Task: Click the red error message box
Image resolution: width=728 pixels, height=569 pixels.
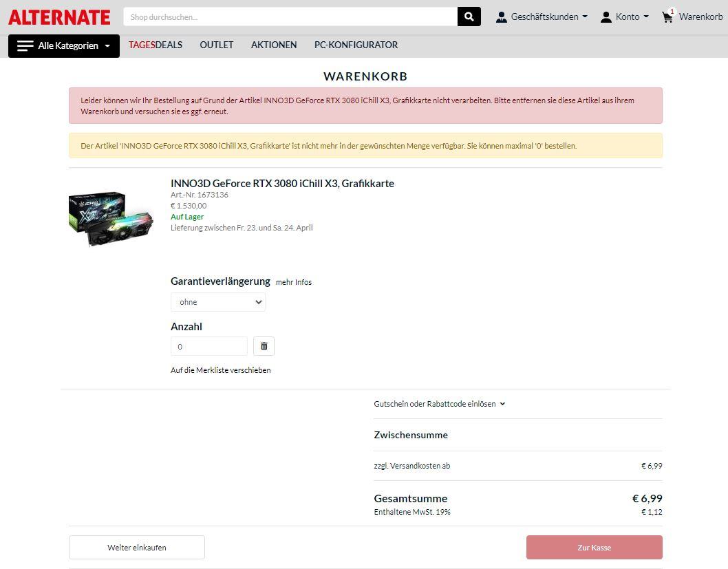Action: [x=365, y=106]
